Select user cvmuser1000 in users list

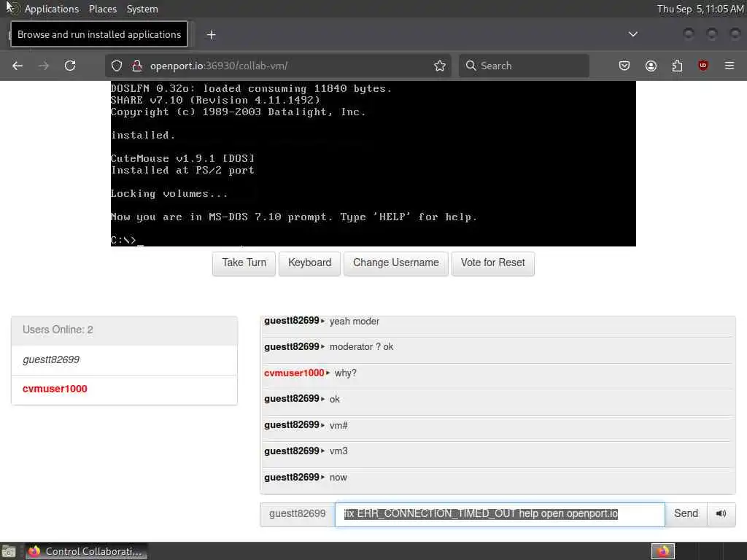coord(124,389)
